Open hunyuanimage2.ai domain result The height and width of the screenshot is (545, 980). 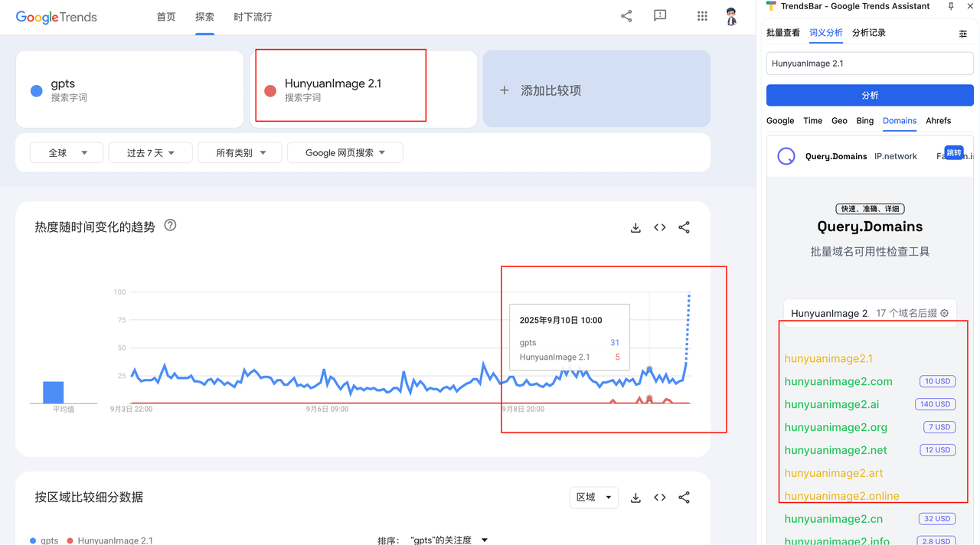[x=831, y=404]
